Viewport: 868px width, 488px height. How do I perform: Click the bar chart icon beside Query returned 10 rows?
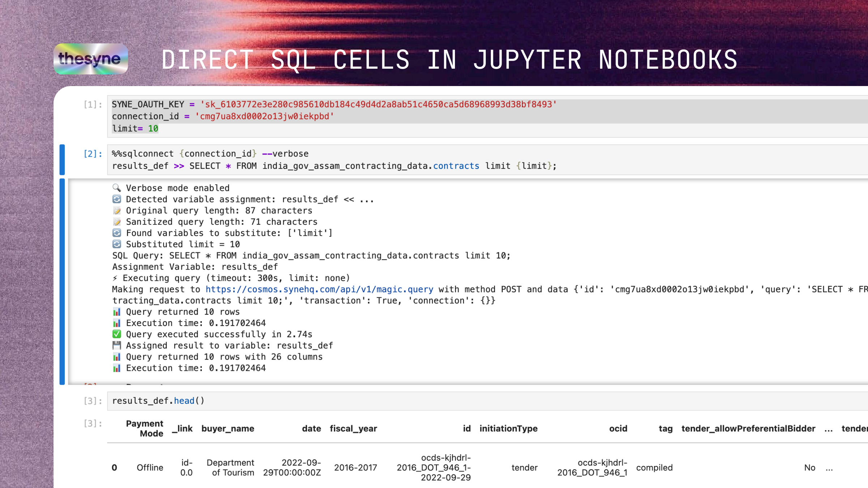(116, 312)
